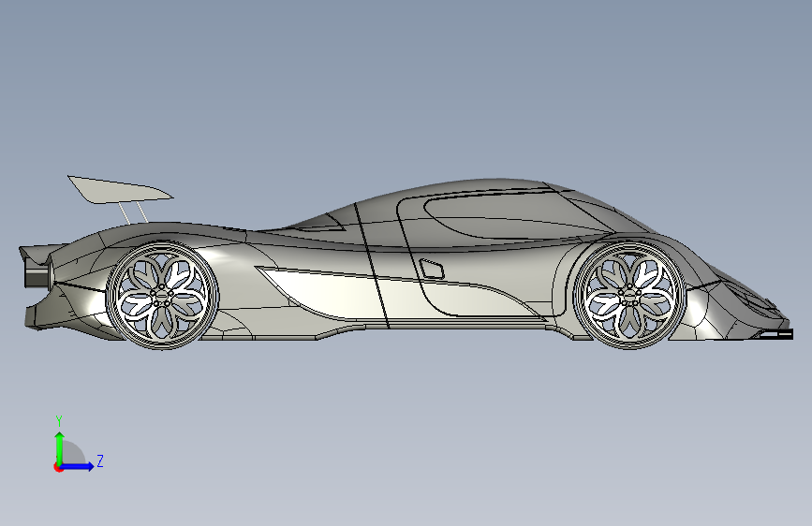The height and width of the screenshot is (526, 812).
Task: Select the rear exhaust pipe
Action: (37, 274)
